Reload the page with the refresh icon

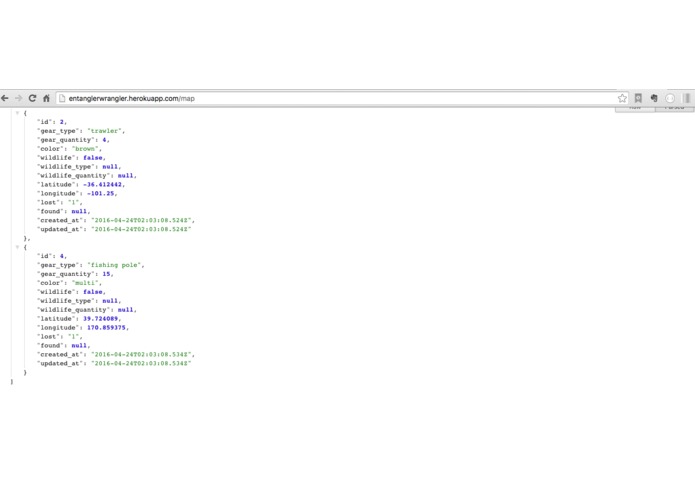tap(32, 98)
